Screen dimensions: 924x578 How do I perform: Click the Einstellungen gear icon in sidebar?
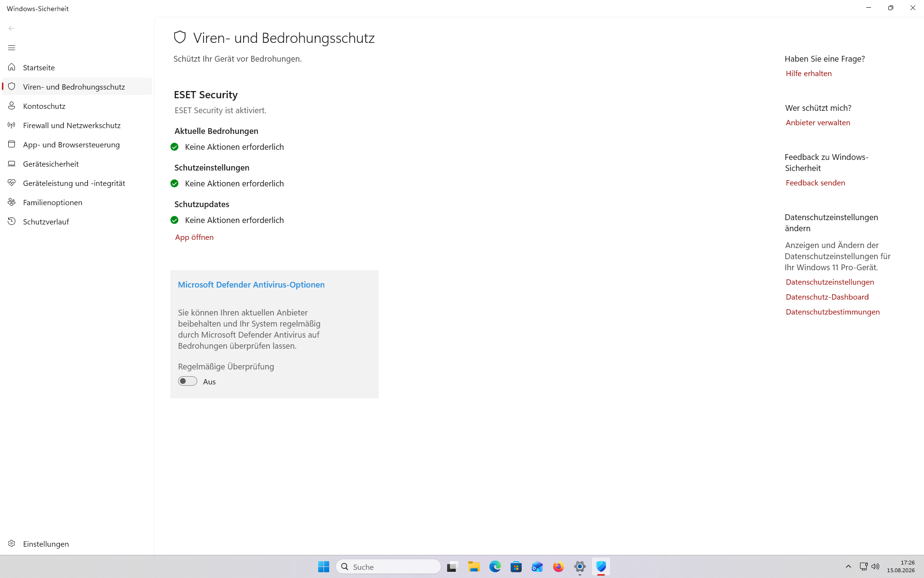click(x=12, y=543)
